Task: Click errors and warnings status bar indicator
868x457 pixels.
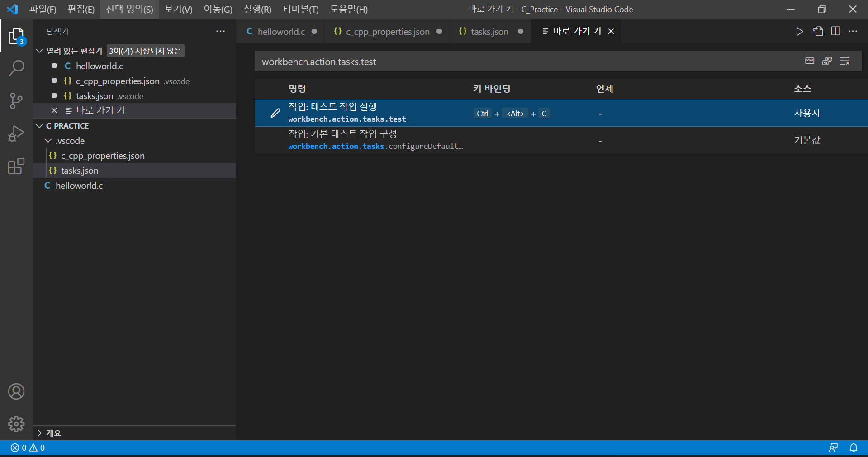Action: tap(28, 447)
